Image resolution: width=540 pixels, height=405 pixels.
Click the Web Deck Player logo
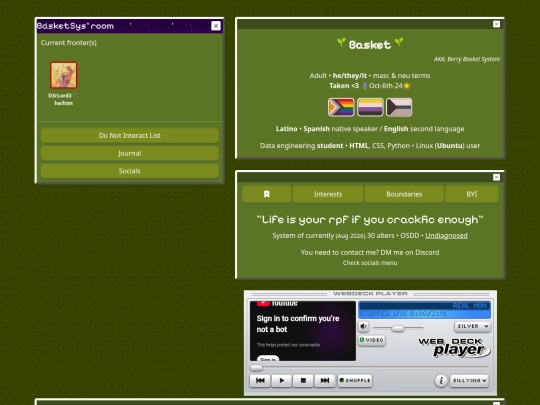tap(455, 347)
